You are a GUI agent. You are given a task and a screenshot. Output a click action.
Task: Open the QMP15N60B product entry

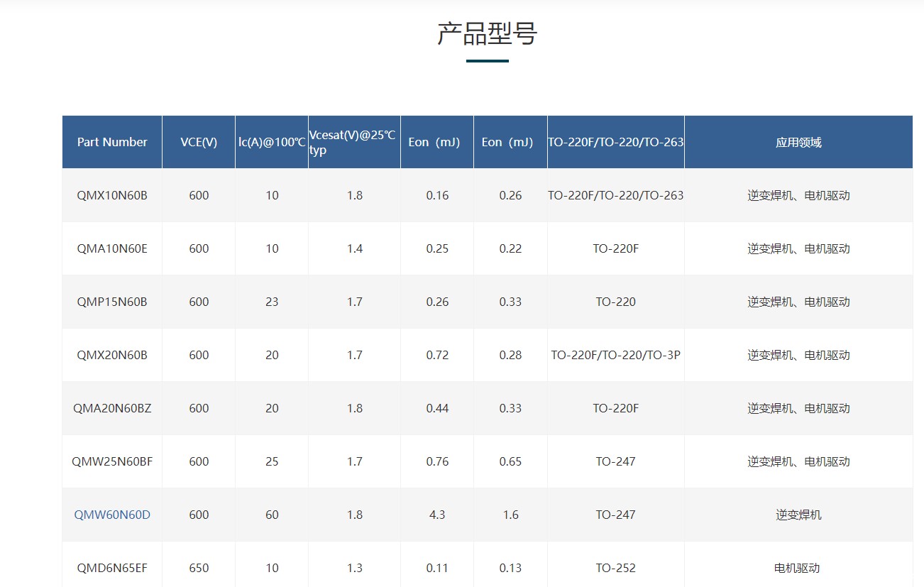pyautogui.click(x=112, y=302)
